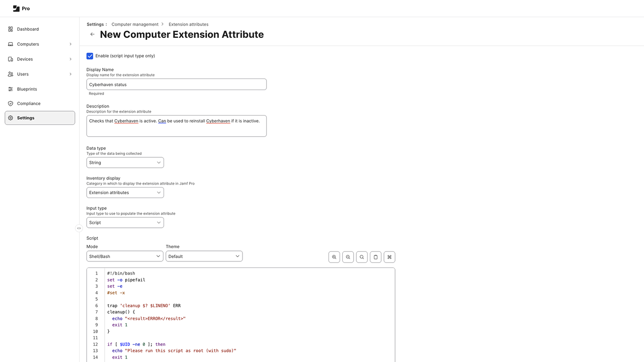
Task: Click the zoom in icon above script editor
Action: click(x=334, y=257)
